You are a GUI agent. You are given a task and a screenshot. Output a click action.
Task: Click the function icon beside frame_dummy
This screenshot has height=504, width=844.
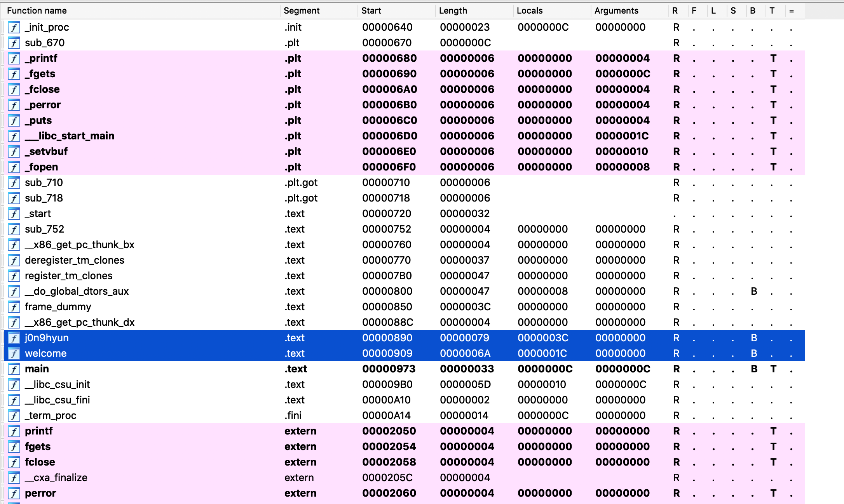[14, 307]
